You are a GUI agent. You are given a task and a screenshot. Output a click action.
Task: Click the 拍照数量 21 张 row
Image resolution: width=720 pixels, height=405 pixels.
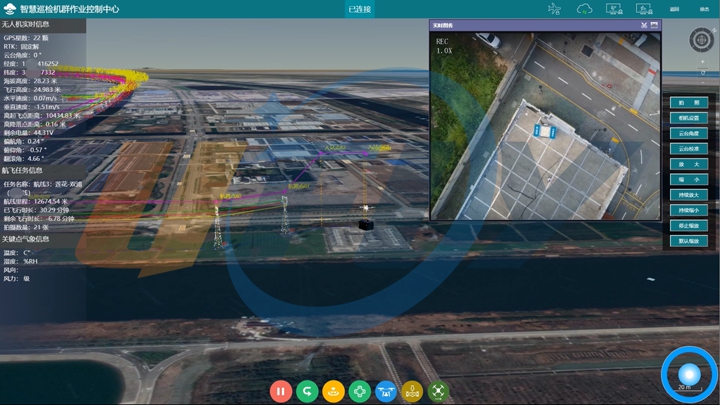point(26,227)
